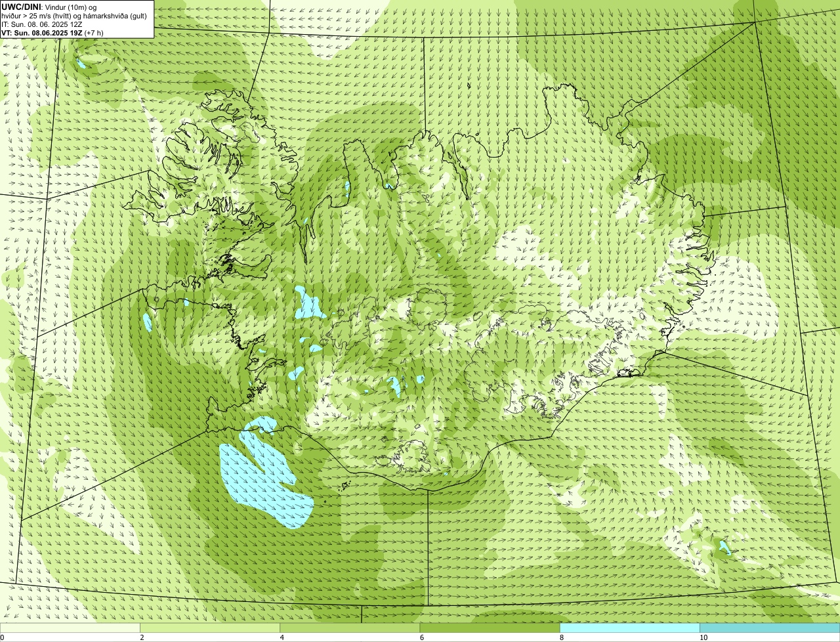This screenshot has width=840, height=642.
Task: Click the medium green 4–6 m/s legend segment
Action: pyautogui.click(x=350, y=628)
